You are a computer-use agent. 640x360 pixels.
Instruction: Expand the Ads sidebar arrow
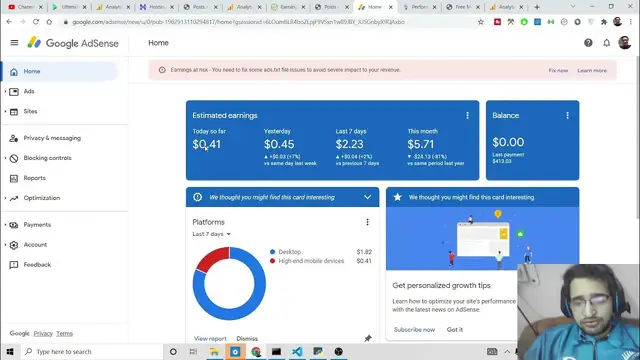coord(5,91)
